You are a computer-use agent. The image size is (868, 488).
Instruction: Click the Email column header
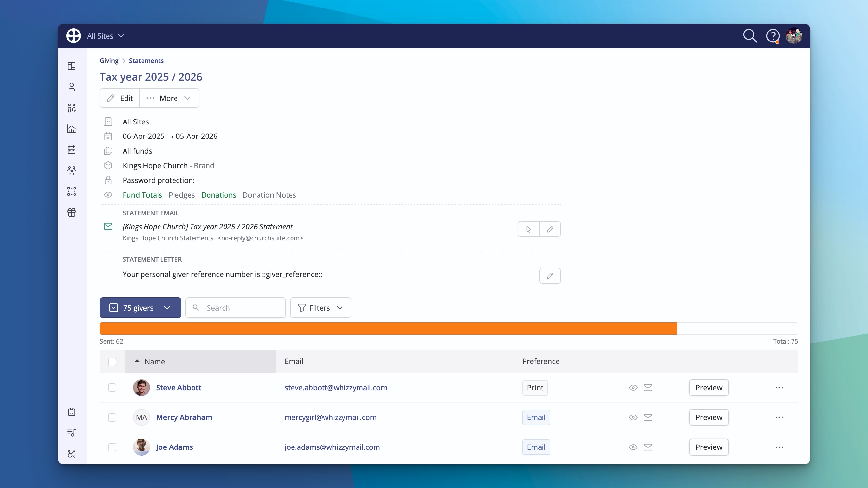[293, 361]
